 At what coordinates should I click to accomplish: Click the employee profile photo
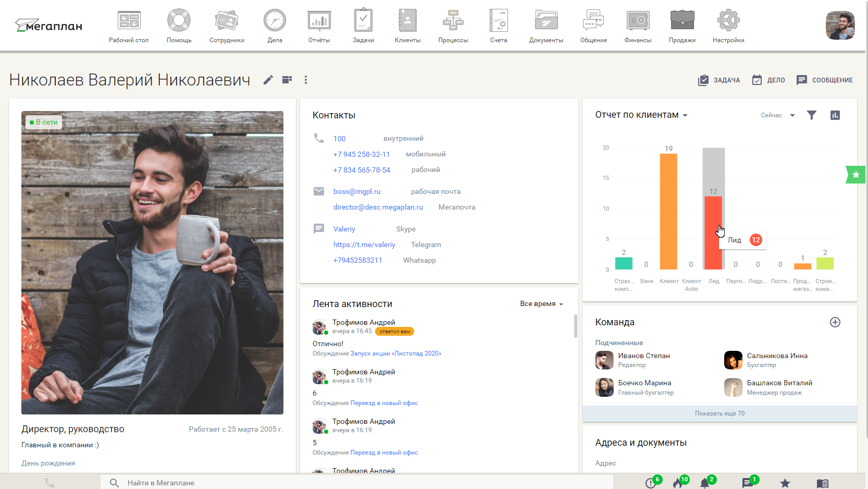[152, 263]
